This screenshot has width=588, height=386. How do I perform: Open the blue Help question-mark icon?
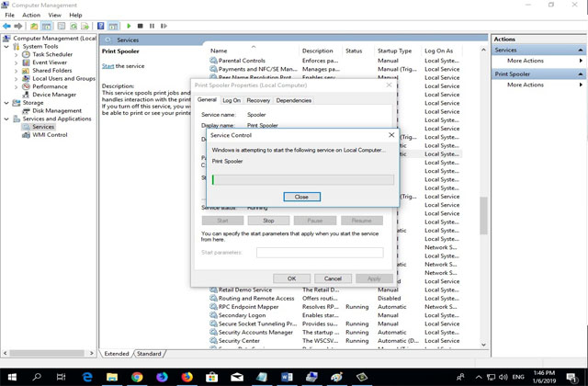(x=100, y=26)
